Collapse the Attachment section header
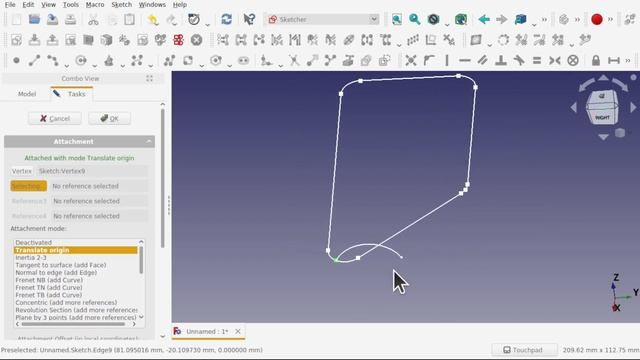The image size is (640, 360). (79, 142)
